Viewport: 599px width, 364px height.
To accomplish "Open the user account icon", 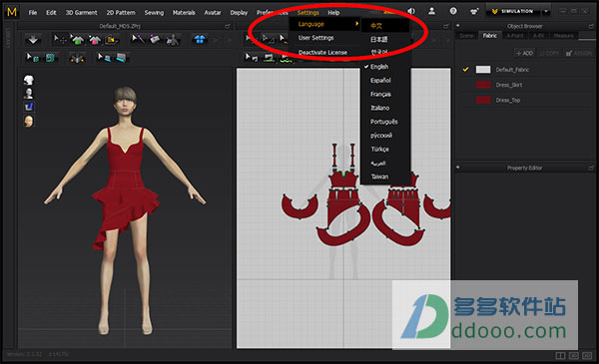I will coord(431,11).
